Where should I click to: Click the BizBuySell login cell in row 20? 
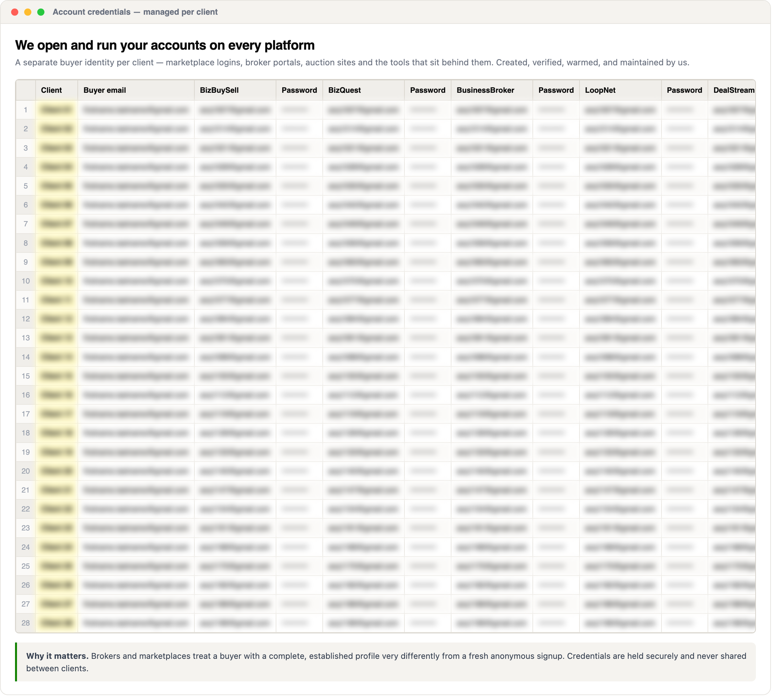[235, 471]
